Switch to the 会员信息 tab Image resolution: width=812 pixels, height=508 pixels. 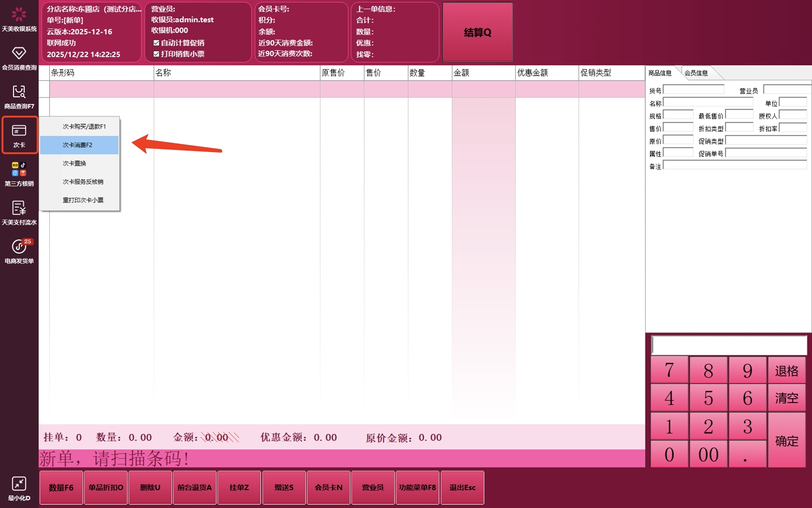(696, 73)
